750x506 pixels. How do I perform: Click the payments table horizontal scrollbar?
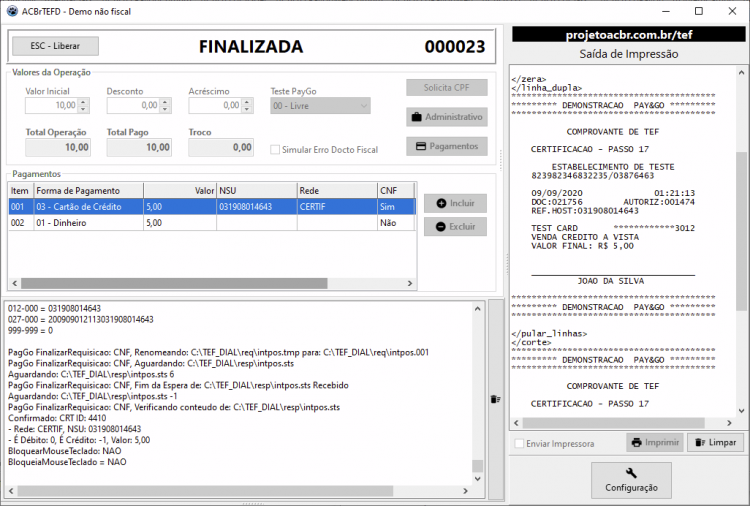coord(212,283)
